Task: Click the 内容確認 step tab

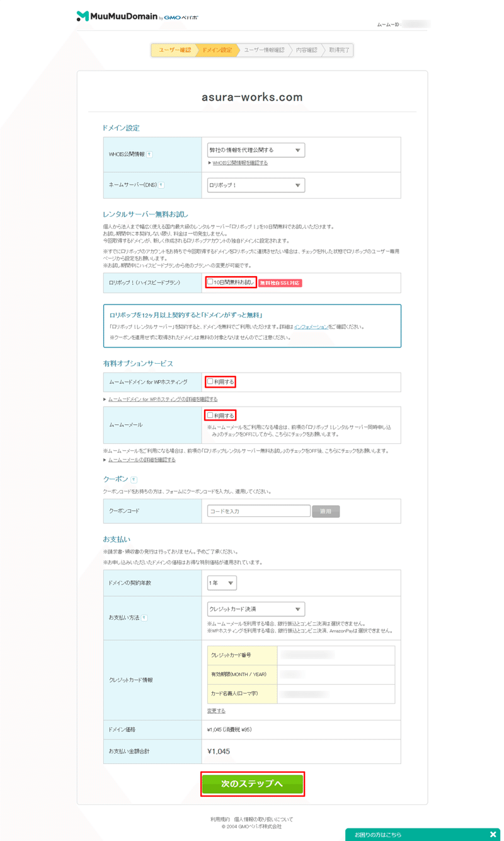Action: click(307, 50)
